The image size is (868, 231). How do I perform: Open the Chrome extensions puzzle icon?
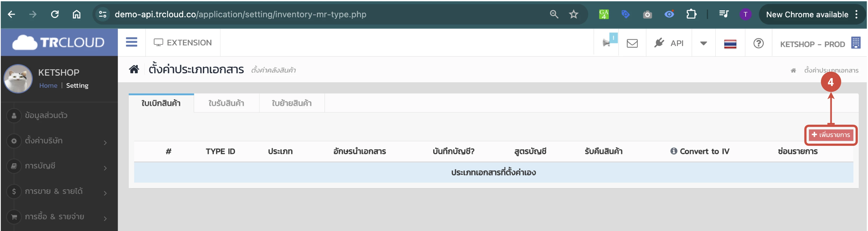pos(691,15)
